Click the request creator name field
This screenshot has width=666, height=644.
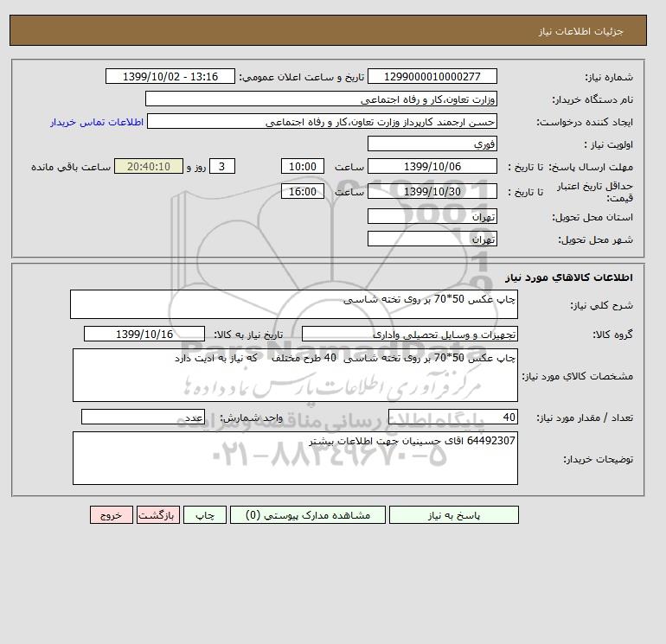[322, 121]
